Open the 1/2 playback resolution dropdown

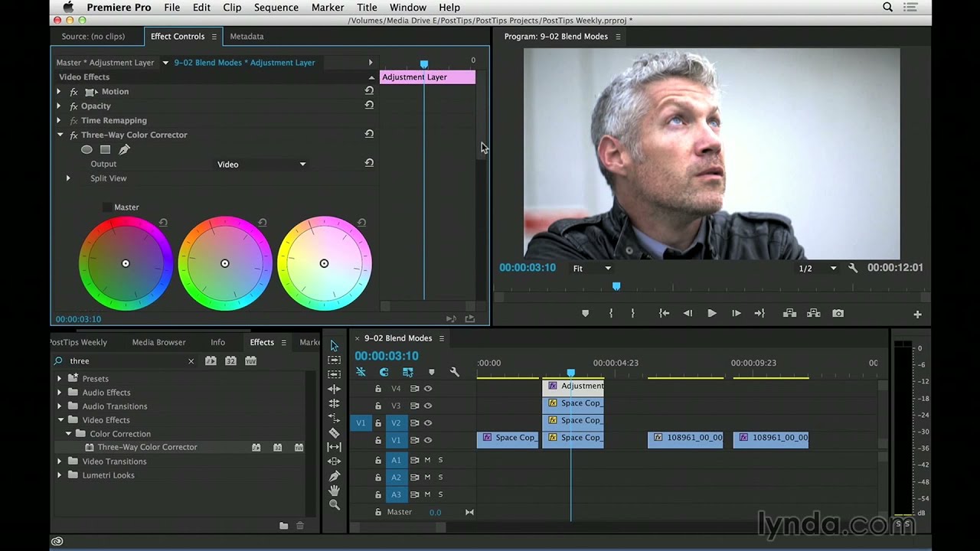point(818,268)
